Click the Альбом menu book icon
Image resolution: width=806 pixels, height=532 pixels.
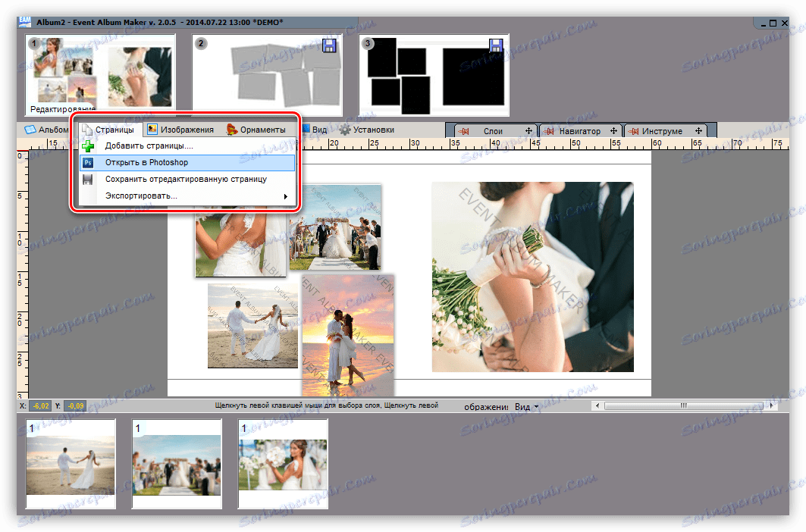tap(30, 130)
